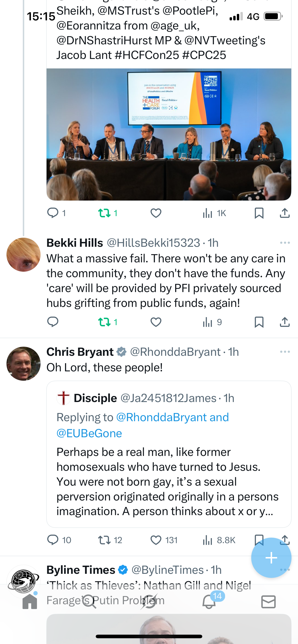Open more options on Chris Bryant's tweet

click(x=285, y=352)
